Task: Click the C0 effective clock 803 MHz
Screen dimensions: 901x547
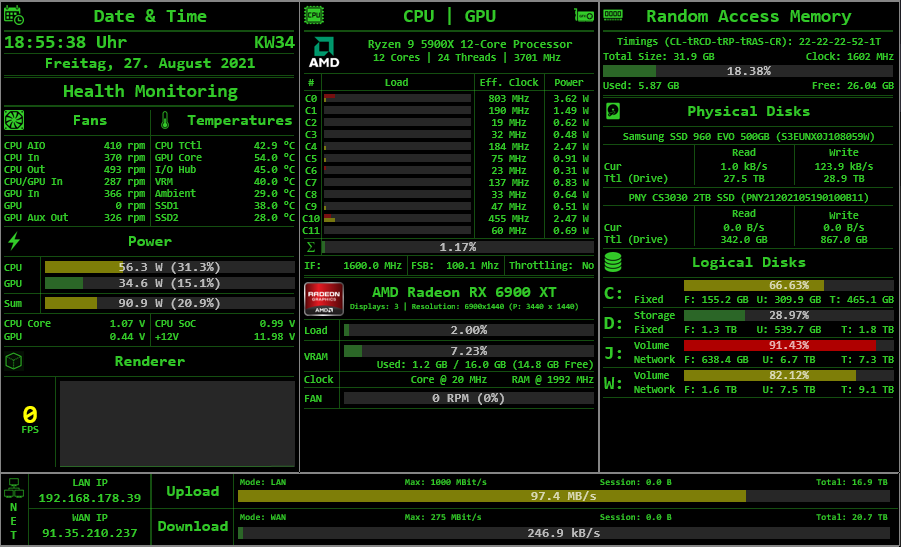Action: click(x=509, y=98)
